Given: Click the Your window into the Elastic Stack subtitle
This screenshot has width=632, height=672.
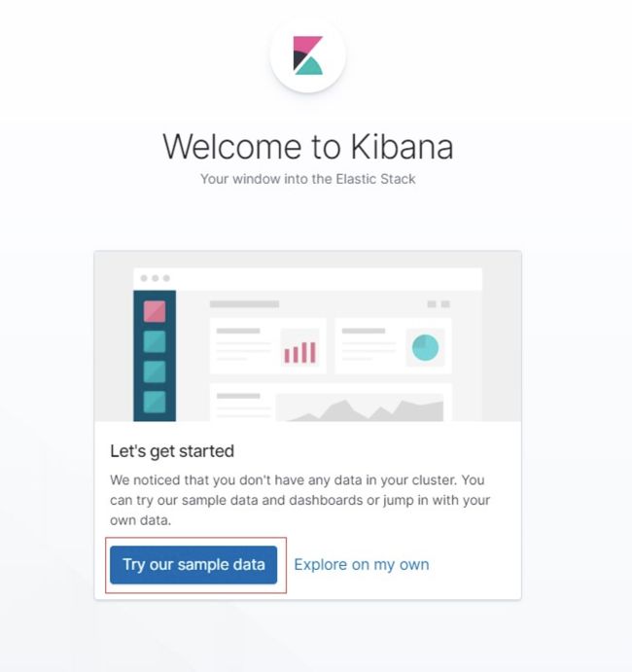Looking at the screenshot, I should pyautogui.click(x=307, y=179).
